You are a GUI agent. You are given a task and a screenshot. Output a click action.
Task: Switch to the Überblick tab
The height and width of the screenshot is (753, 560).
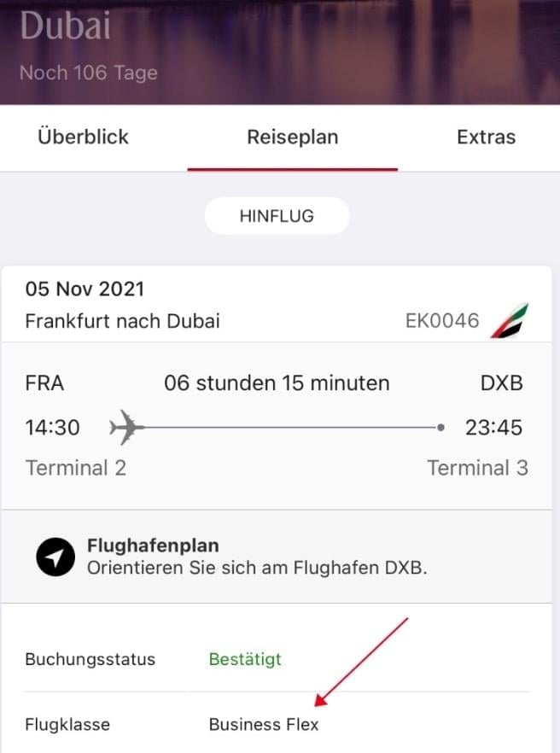tap(83, 137)
